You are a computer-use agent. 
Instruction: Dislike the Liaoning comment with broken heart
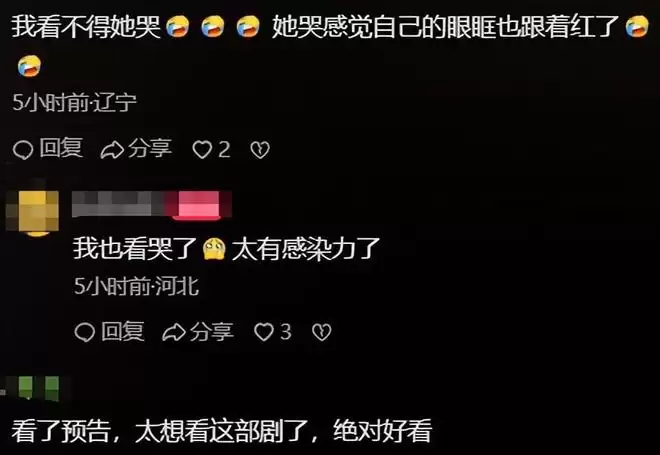click(260, 150)
